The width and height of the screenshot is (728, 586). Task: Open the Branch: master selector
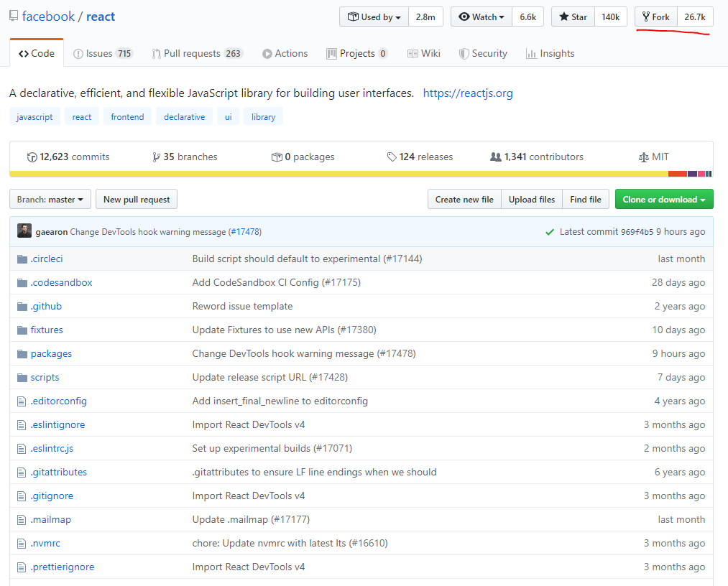pos(50,199)
